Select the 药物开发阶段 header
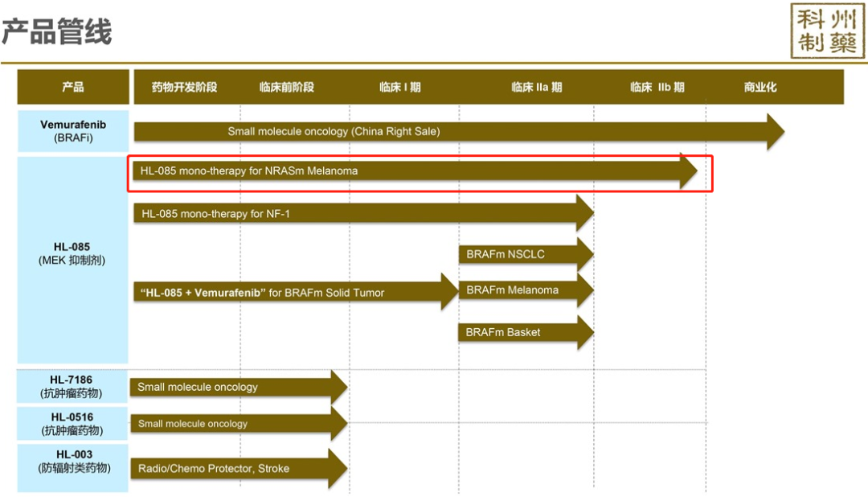The width and height of the screenshot is (868, 497). (x=184, y=87)
